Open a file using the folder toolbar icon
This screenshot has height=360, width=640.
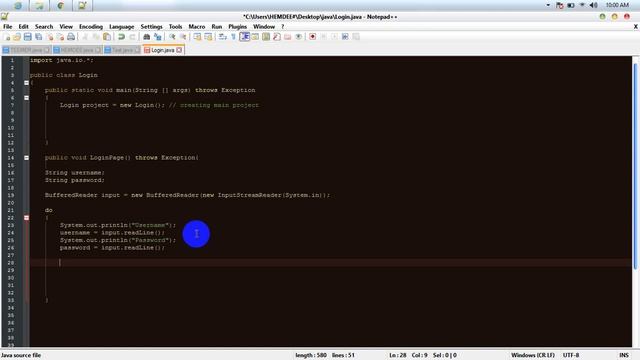17,37
